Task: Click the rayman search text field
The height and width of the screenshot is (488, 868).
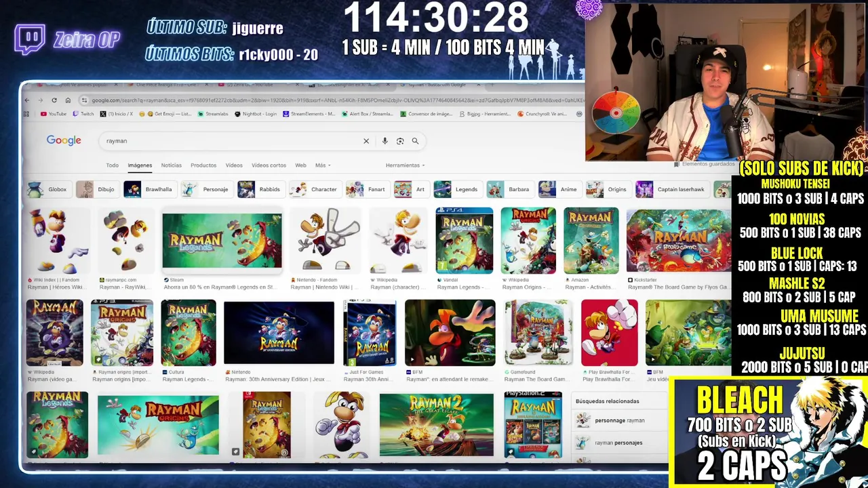Action: point(231,141)
